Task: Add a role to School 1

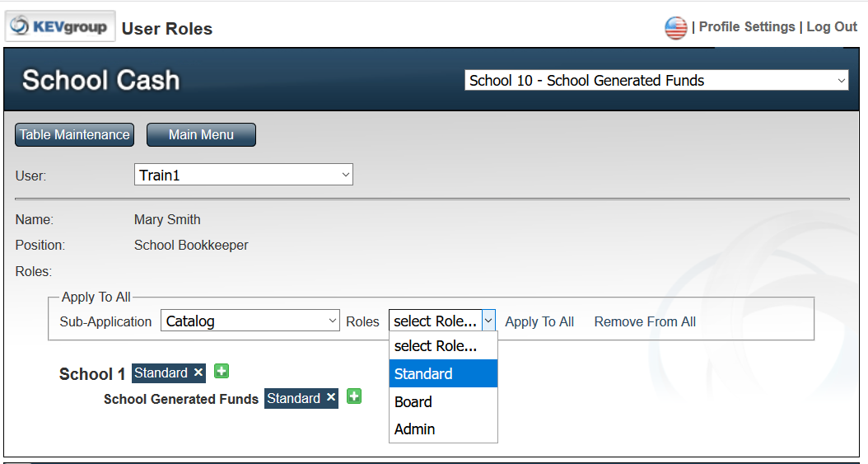Action: [222, 371]
